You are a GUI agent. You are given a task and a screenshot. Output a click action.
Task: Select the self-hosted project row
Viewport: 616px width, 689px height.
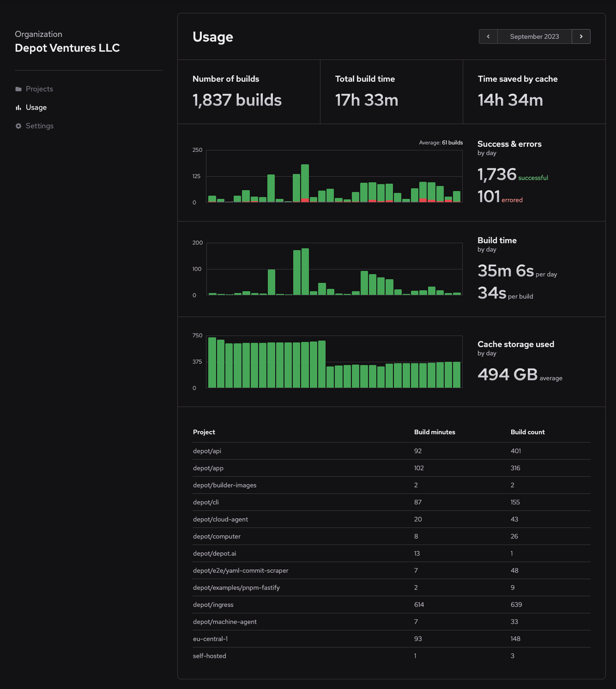(210, 655)
